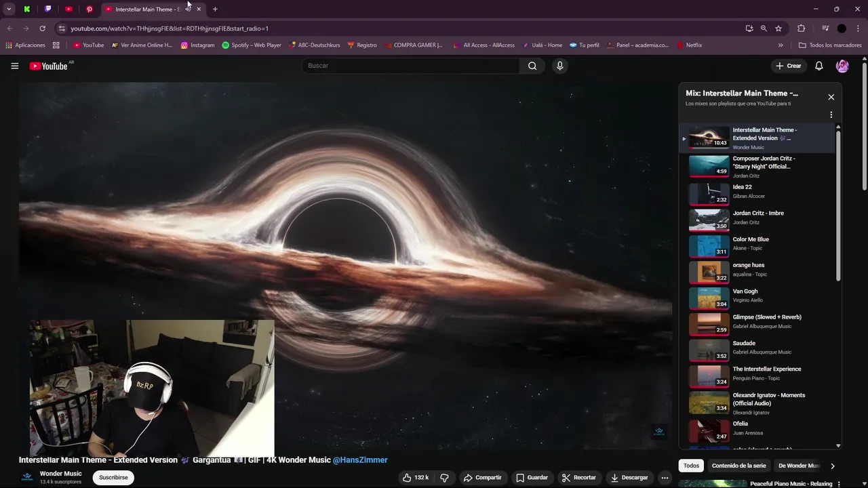Switch to the pinned YouTube tab
Image resolution: width=868 pixels, height=488 pixels.
pos(68,9)
